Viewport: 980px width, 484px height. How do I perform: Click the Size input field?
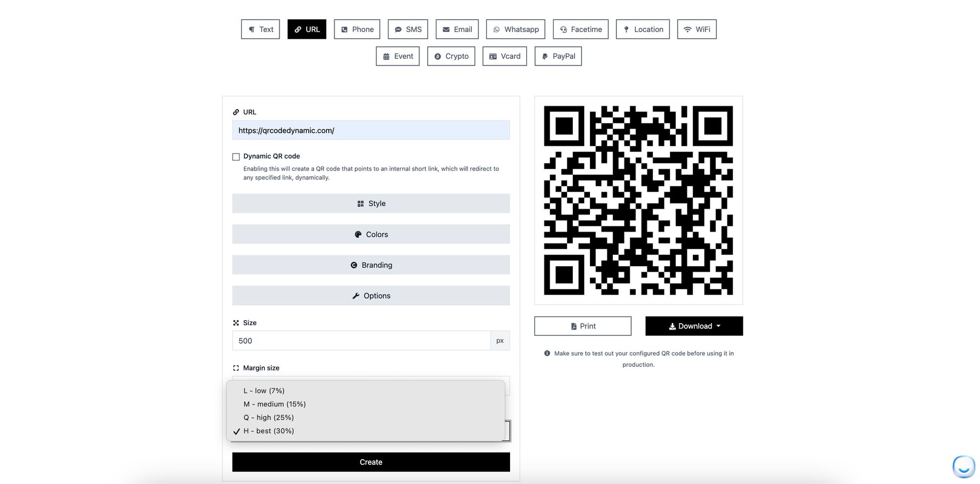point(361,341)
